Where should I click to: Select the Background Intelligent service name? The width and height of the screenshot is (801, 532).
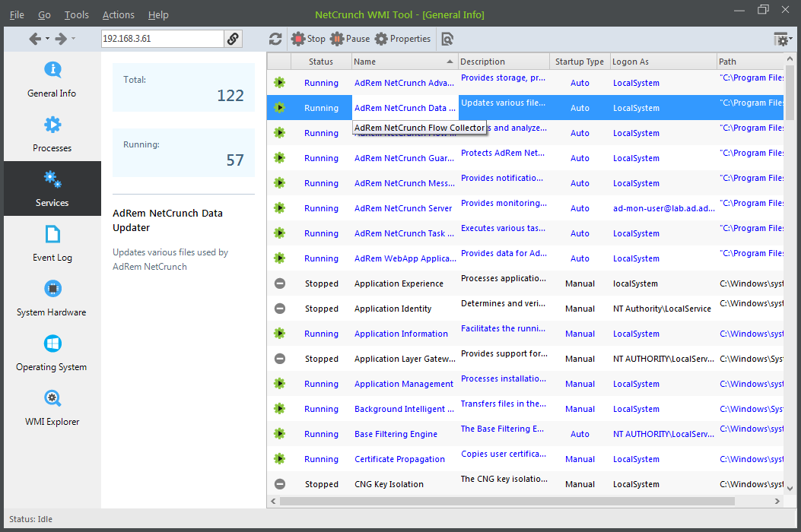click(404, 409)
